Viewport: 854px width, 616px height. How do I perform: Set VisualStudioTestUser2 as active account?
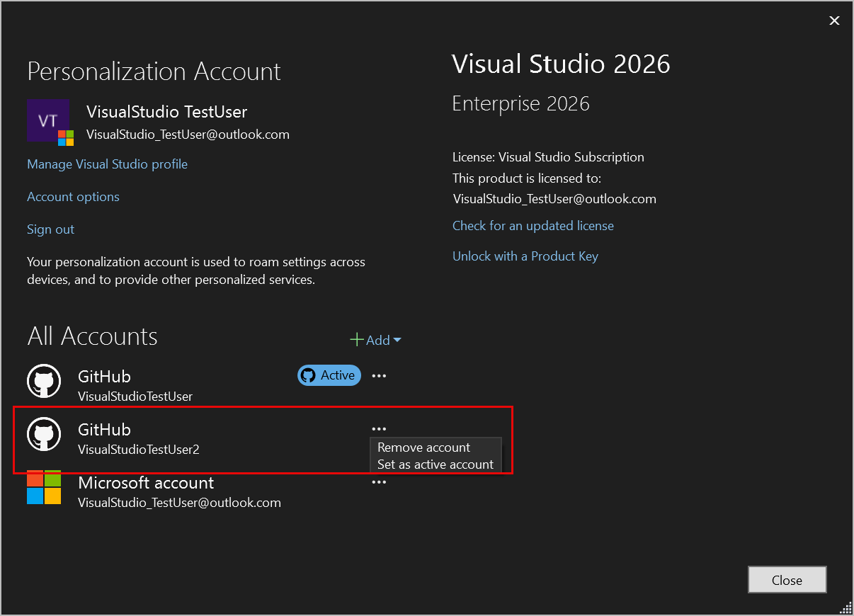click(435, 464)
